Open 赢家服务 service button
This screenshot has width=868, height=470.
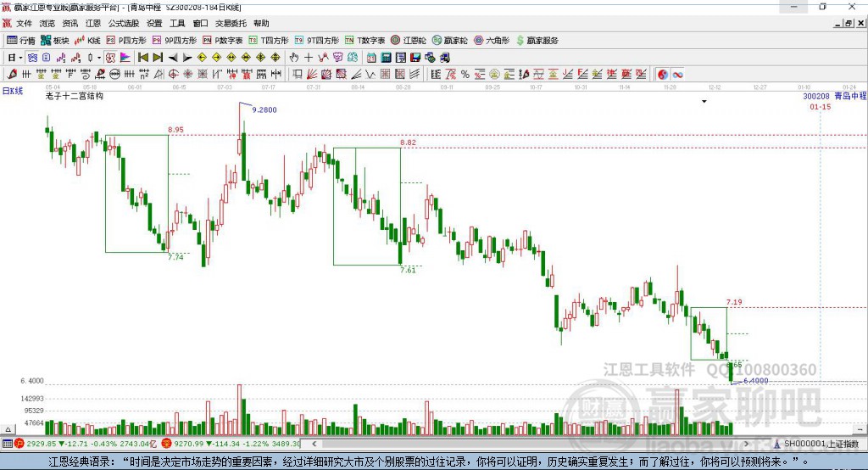[537, 41]
